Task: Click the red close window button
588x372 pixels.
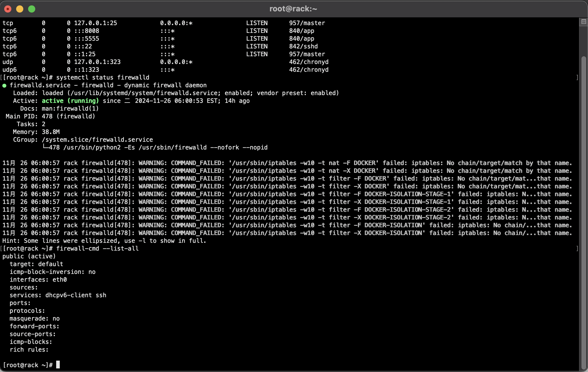Action: (8, 9)
